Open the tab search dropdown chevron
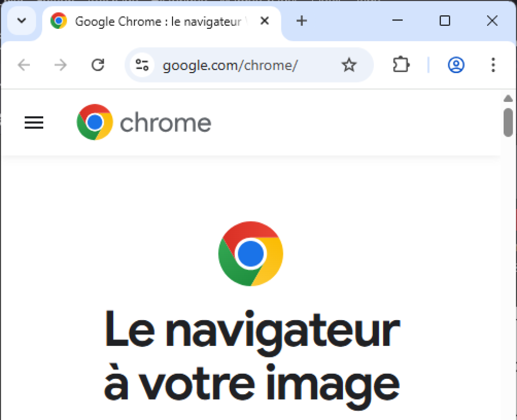The height and width of the screenshot is (420, 517). click(21, 21)
